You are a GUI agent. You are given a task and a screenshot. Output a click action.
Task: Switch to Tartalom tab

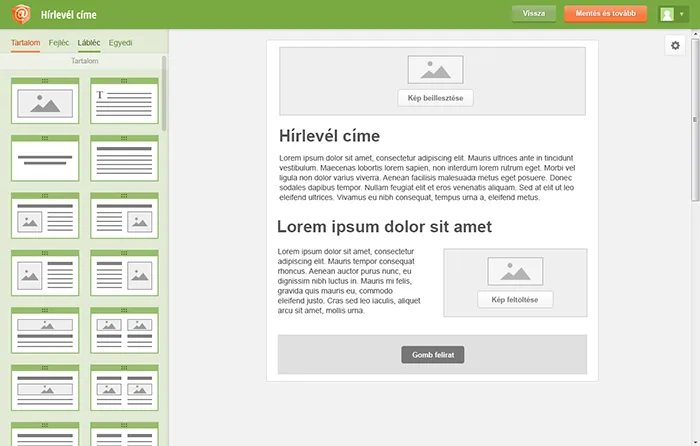point(25,43)
